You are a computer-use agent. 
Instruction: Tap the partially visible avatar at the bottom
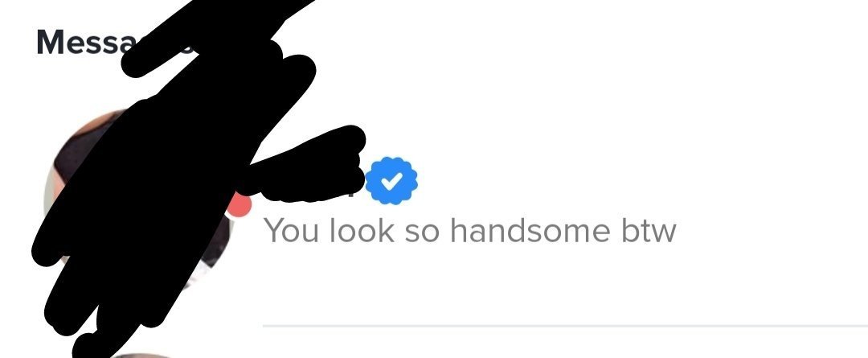pos(138,355)
